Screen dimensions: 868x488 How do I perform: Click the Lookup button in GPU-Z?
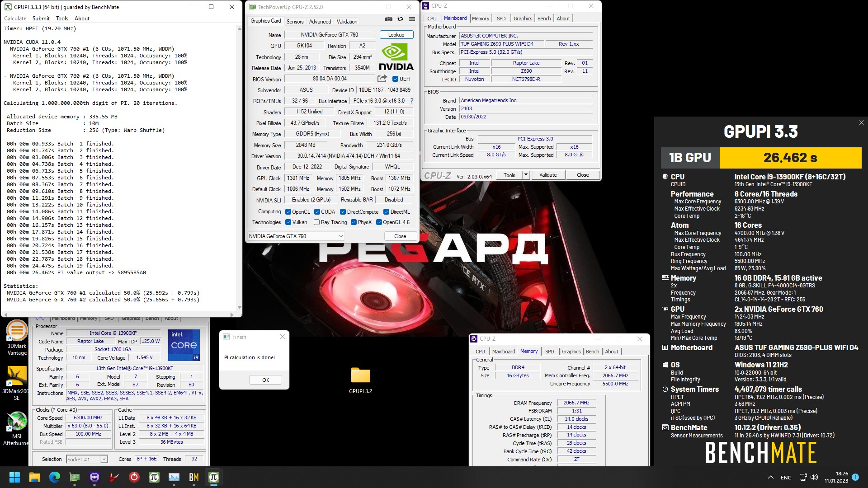tap(396, 35)
